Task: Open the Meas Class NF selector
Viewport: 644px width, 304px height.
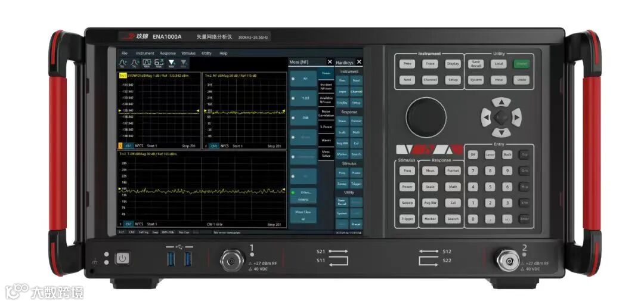Action: point(304,215)
